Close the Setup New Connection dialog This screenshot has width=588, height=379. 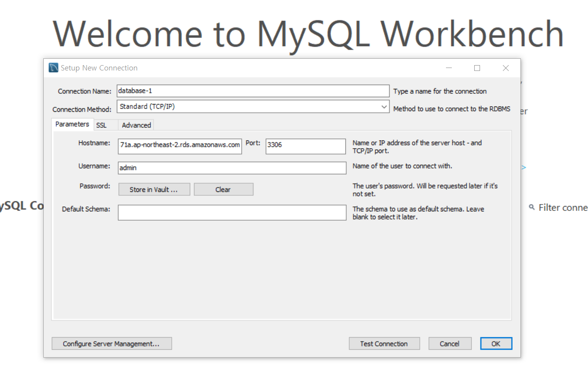506,68
